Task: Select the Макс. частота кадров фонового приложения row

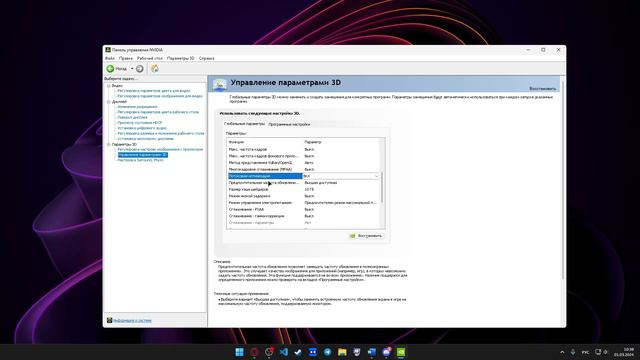Action: point(305,156)
